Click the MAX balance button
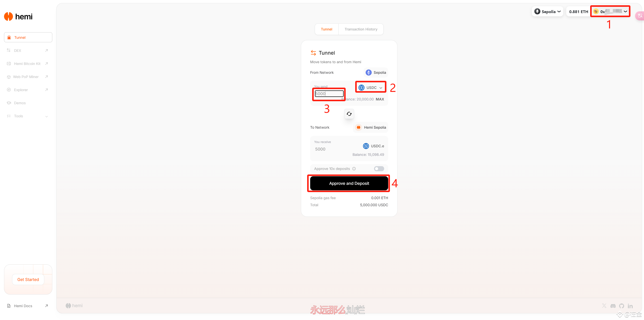Viewport: 644px width, 320px height. (380, 99)
